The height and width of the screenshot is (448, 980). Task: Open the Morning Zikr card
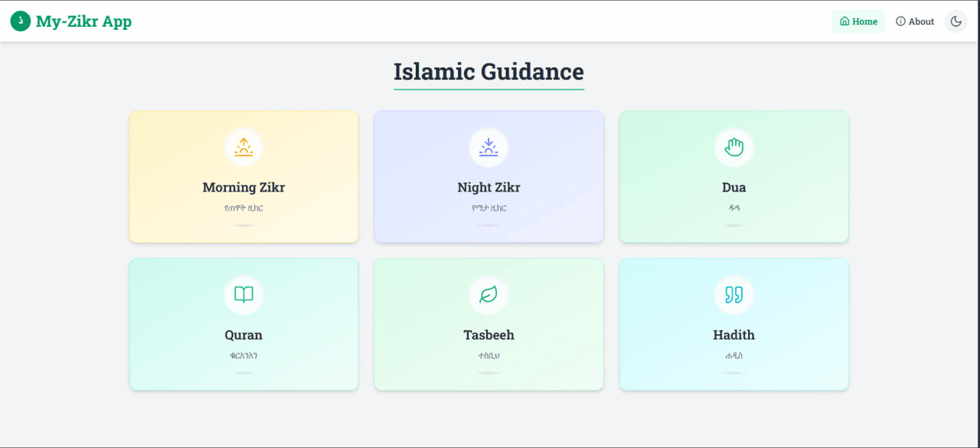point(243,176)
